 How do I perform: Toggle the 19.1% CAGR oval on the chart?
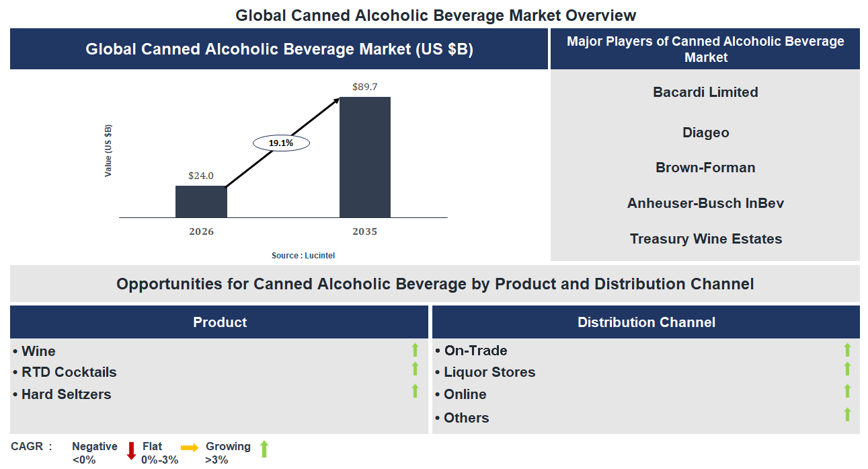280,142
